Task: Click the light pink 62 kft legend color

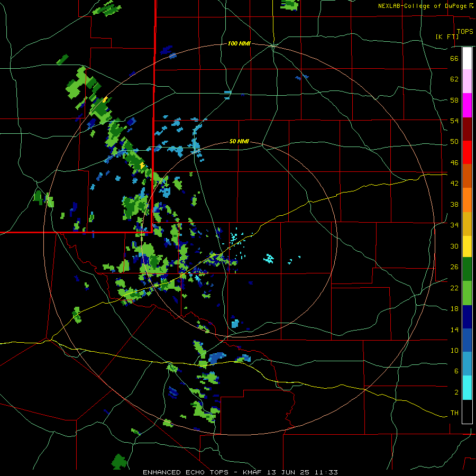Action: coord(467,81)
